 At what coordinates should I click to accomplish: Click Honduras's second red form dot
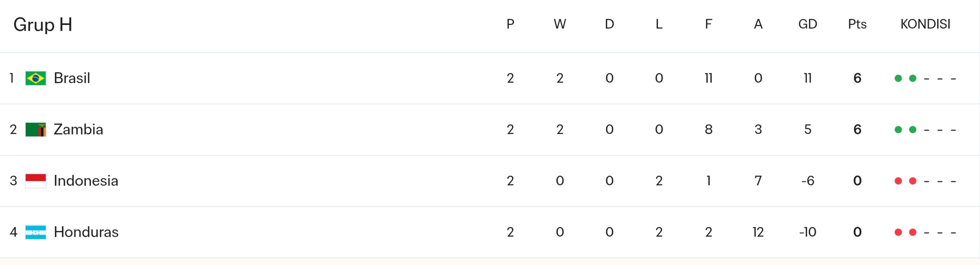pyautogui.click(x=913, y=232)
